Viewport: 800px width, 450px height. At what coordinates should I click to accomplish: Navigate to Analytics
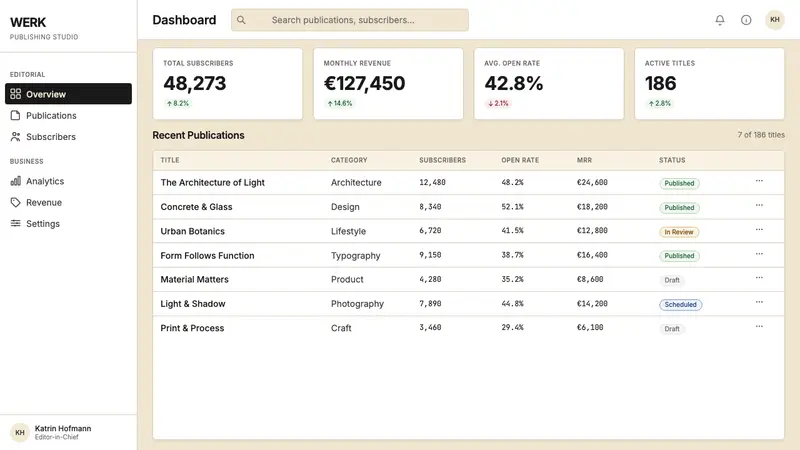point(68,181)
